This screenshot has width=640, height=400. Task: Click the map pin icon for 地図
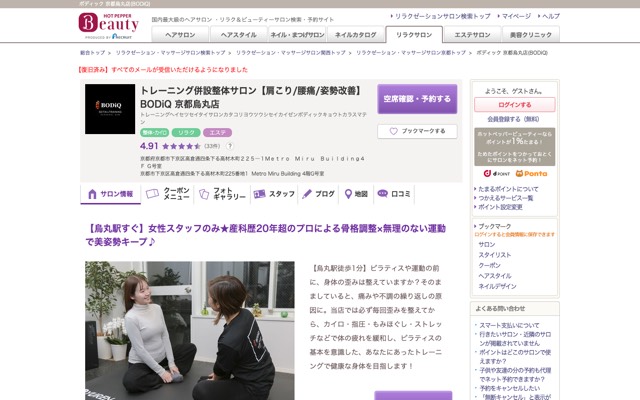[348, 194]
